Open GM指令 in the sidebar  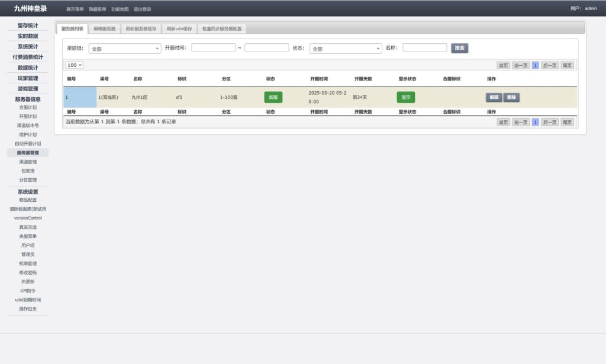28,291
